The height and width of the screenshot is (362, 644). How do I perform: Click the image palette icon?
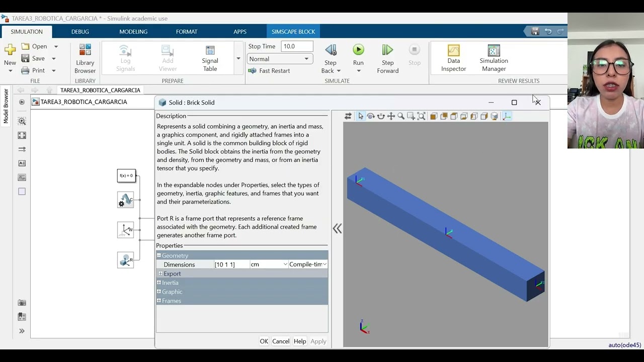[22, 177]
